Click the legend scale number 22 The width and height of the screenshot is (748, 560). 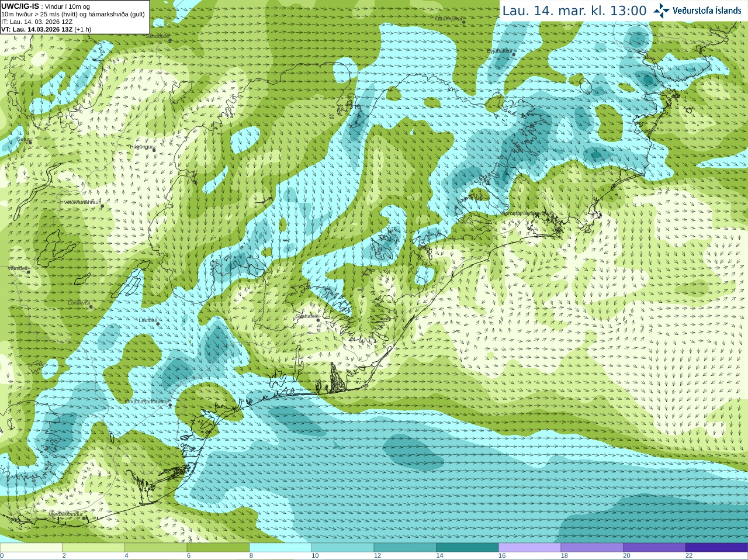click(689, 556)
